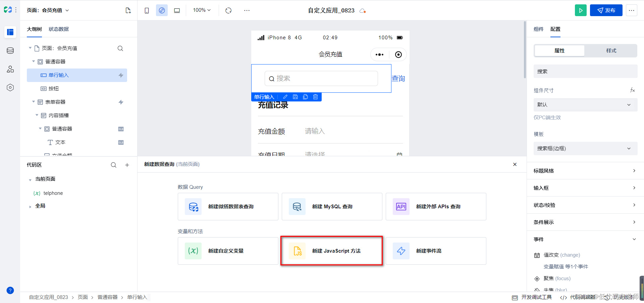The image size is (644, 303).
Task: Switch to the 状态数据 tab
Action: (x=59, y=29)
